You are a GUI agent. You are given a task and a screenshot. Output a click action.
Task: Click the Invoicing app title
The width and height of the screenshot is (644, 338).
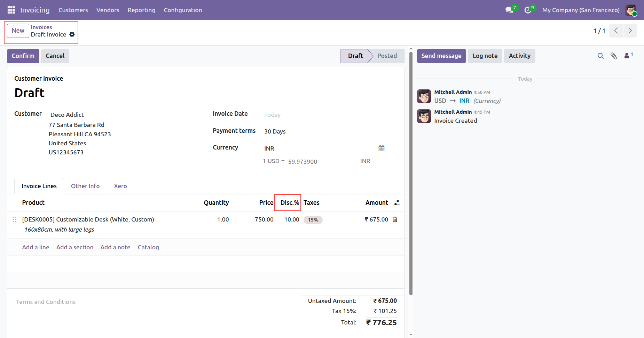[35, 10]
